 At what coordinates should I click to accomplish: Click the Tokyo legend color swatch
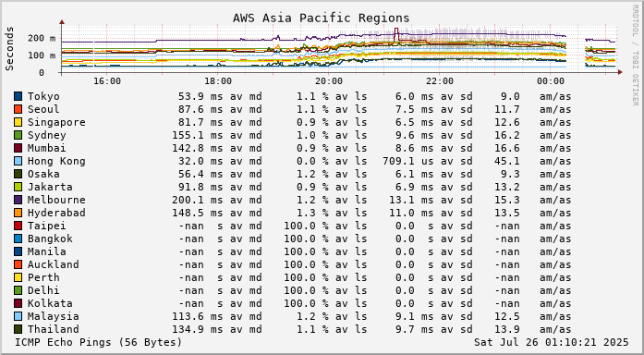tap(18, 96)
